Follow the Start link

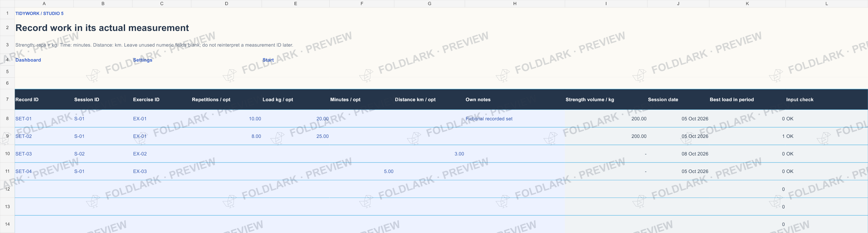point(268,60)
